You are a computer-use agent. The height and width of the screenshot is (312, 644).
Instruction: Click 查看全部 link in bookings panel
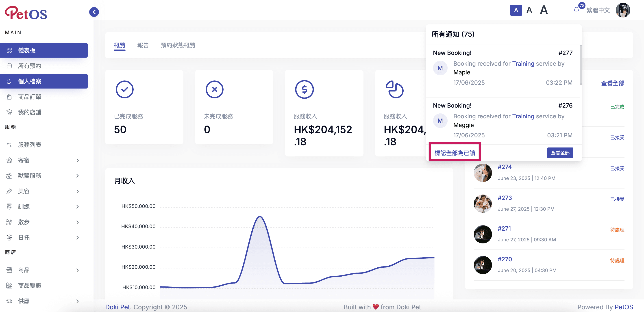(x=613, y=83)
